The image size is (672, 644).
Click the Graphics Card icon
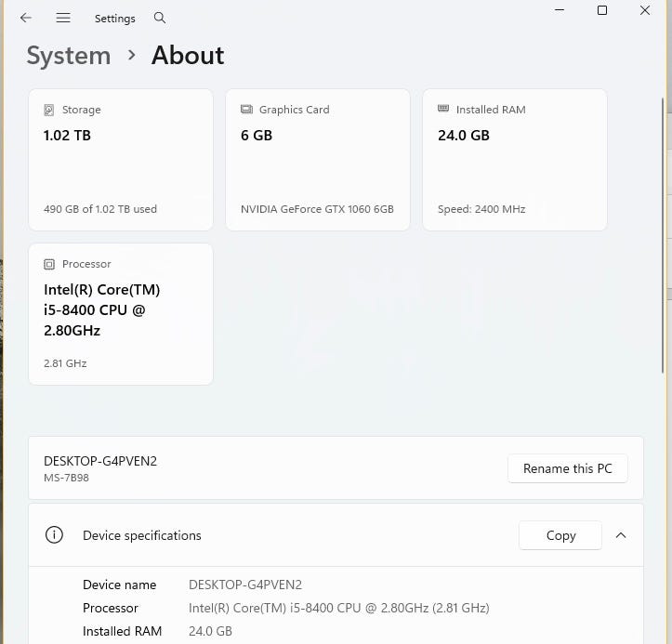[246, 110]
